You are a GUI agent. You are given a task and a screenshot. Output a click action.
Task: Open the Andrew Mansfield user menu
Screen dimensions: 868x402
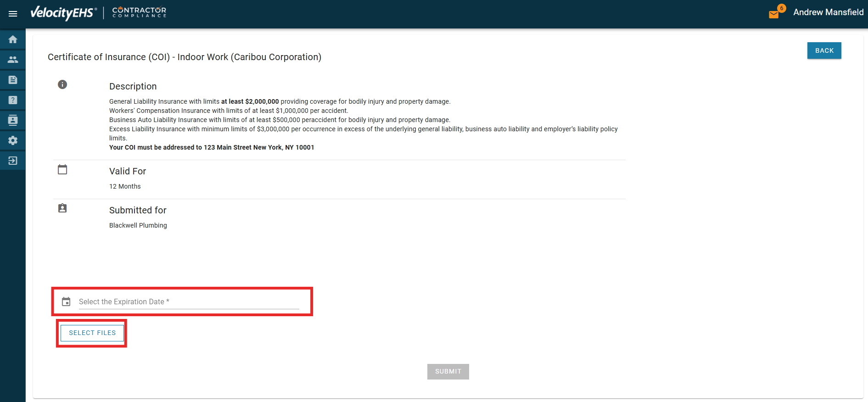(x=828, y=12)
